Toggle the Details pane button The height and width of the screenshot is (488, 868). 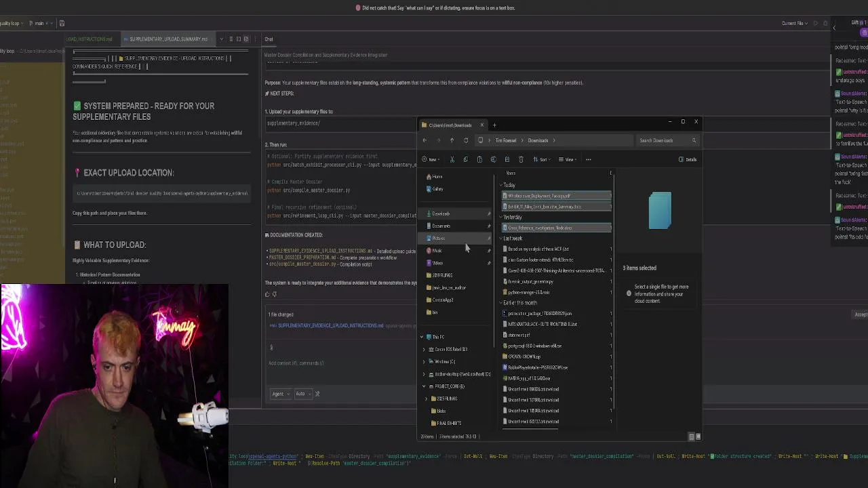(688, 159)
